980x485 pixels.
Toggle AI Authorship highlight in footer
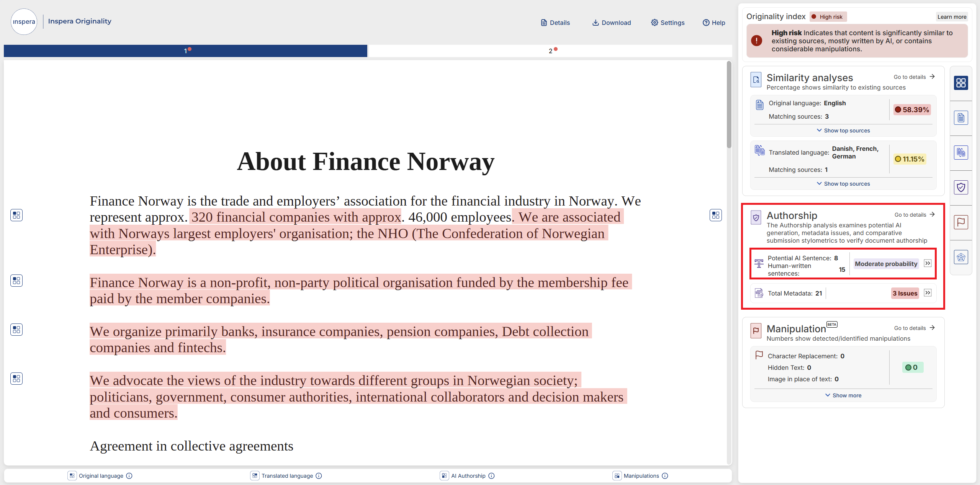pos(444,476)
